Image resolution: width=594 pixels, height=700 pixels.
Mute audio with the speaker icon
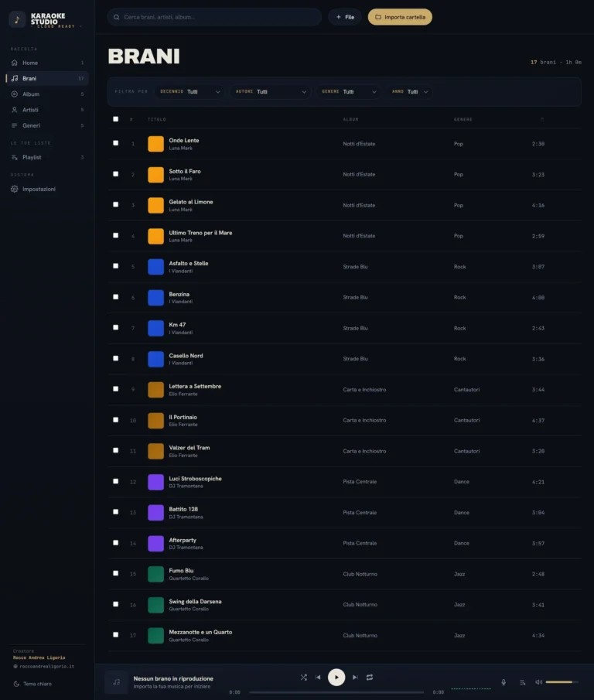[538, 682]
